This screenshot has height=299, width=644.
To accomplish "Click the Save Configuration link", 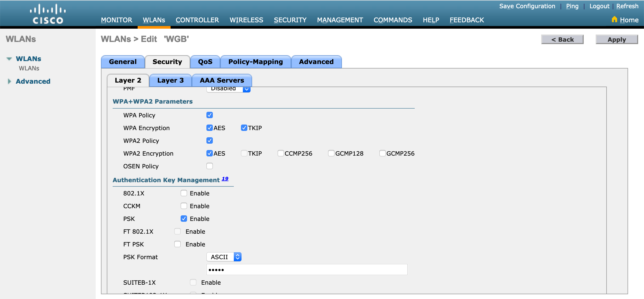I will point(527,6).
